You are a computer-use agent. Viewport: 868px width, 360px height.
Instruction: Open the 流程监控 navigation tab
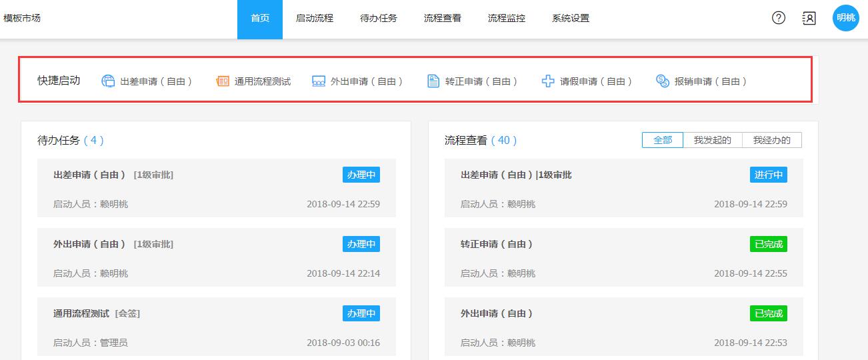(507, 19)
